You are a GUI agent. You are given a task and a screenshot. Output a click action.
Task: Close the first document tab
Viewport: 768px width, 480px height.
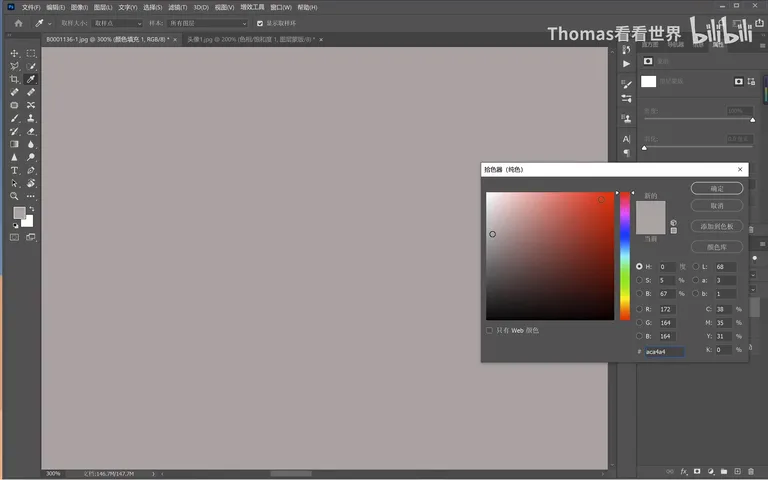coord(175,40)
